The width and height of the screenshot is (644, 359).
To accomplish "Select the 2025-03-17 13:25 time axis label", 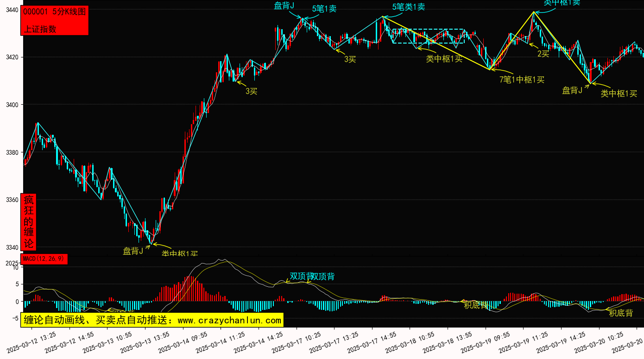I will tap(335, 342).
